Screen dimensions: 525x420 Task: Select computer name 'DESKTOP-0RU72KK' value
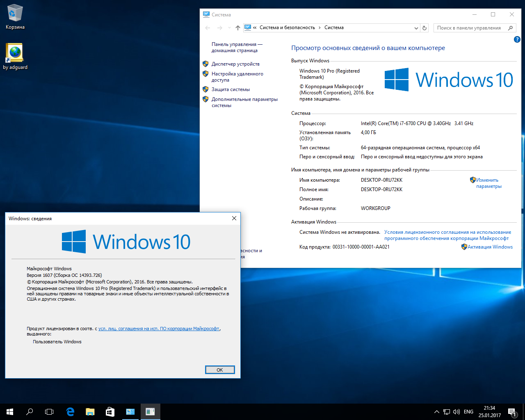pos(381,180)
